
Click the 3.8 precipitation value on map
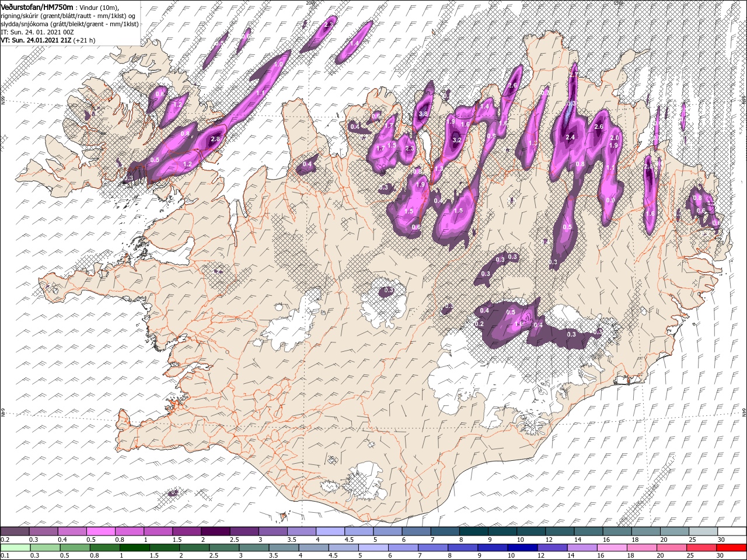point(423,114)
